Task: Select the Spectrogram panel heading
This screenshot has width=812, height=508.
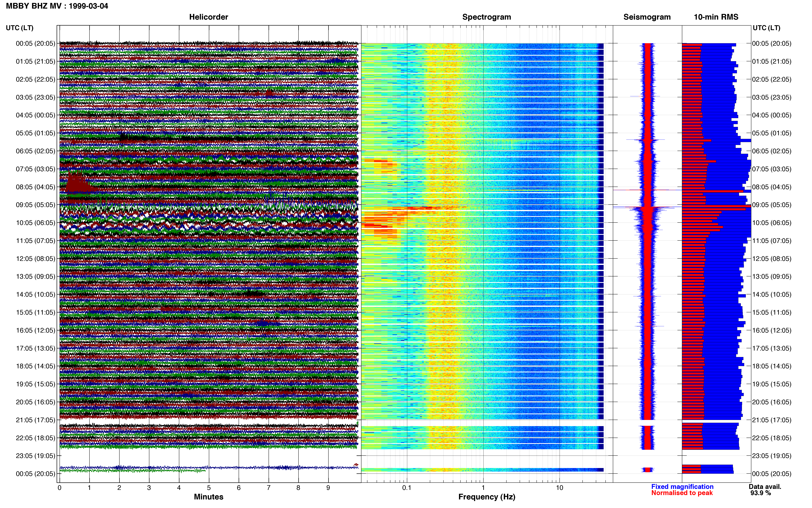Action: [x=487, y=17]
